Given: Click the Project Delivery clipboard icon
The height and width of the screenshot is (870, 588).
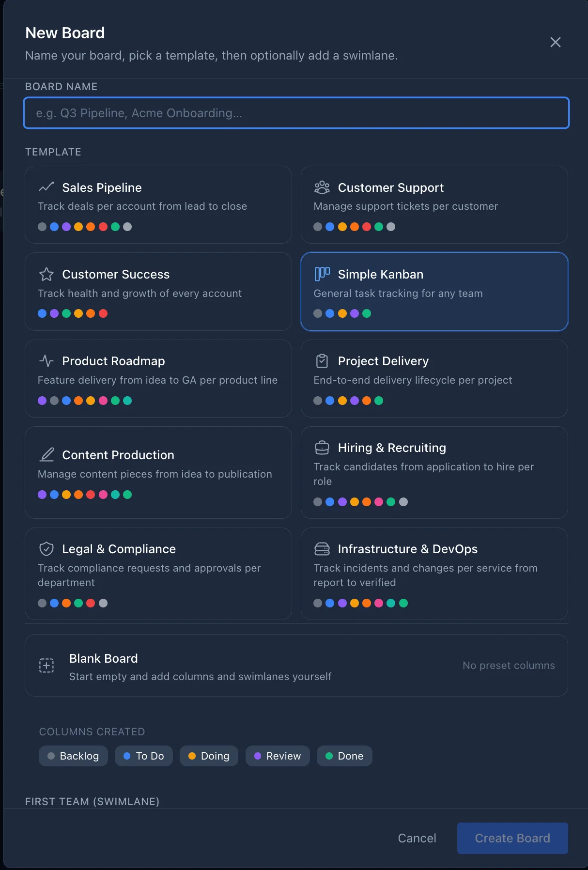Looking at the screenshot, I should click(x=322, y=360).
